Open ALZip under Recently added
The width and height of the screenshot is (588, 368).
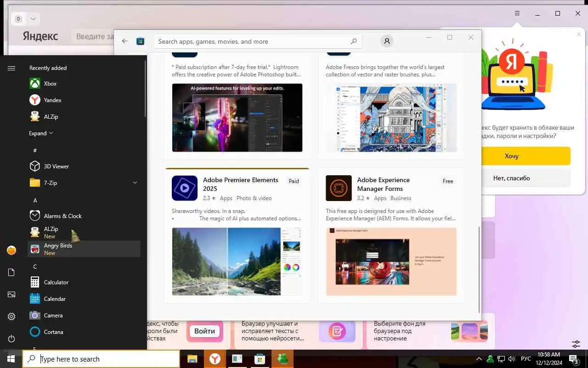[84, 117]
